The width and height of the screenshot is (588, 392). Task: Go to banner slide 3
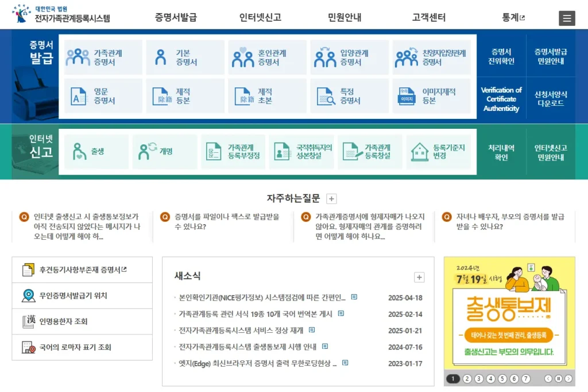point(479,379)
